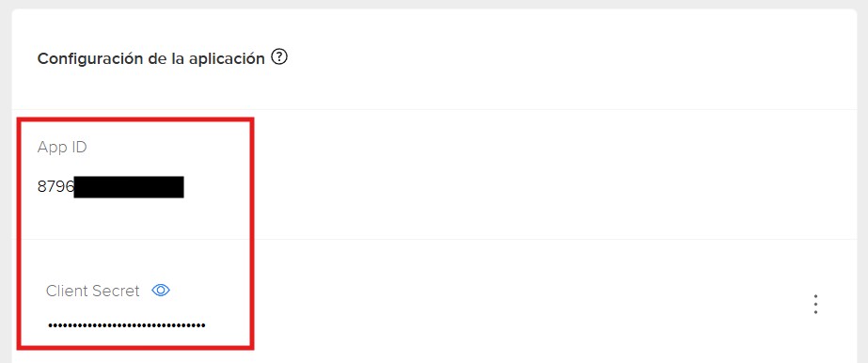Click the kebab icon on the right
The height and width of the screenshot is (363, 868).
click(x=815, y=305)
